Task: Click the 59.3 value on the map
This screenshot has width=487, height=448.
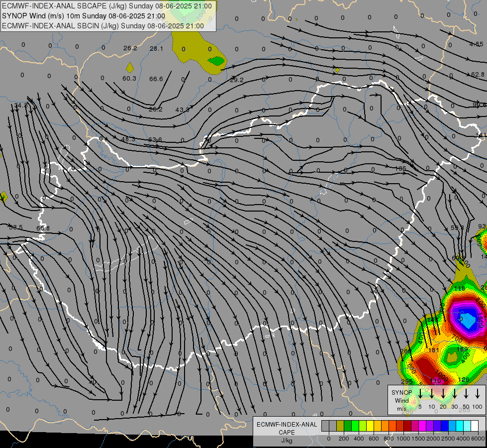Action: point(457,227)
